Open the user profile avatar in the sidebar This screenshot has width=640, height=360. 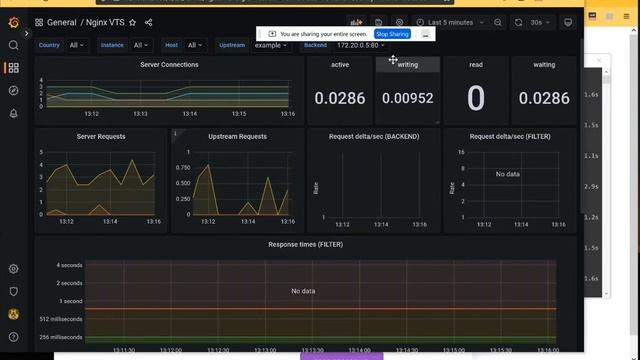click(x=13, y=314)
